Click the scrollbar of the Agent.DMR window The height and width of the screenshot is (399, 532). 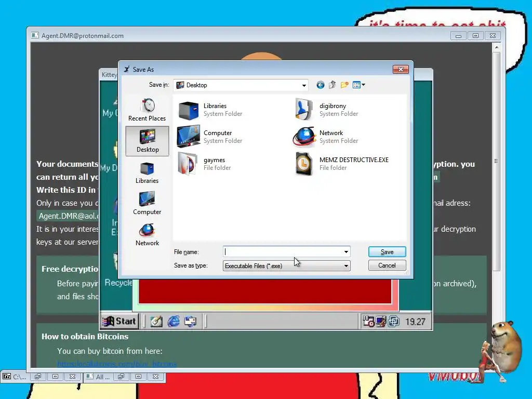[x=496, y=161]
